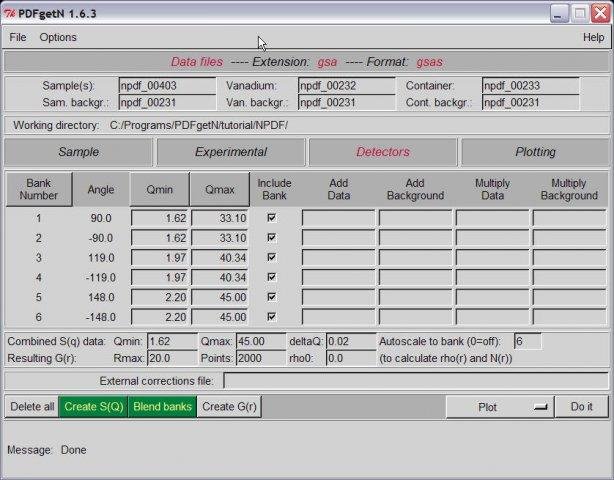Click Qmax field for bank 1
614x480 pixels.
[220, 218]
